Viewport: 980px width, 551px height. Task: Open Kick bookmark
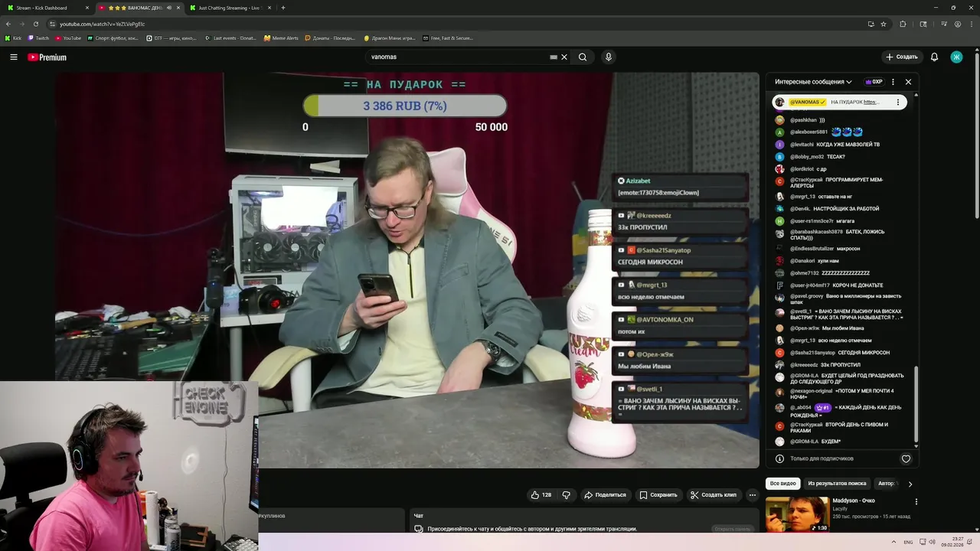tap(14, 37)
